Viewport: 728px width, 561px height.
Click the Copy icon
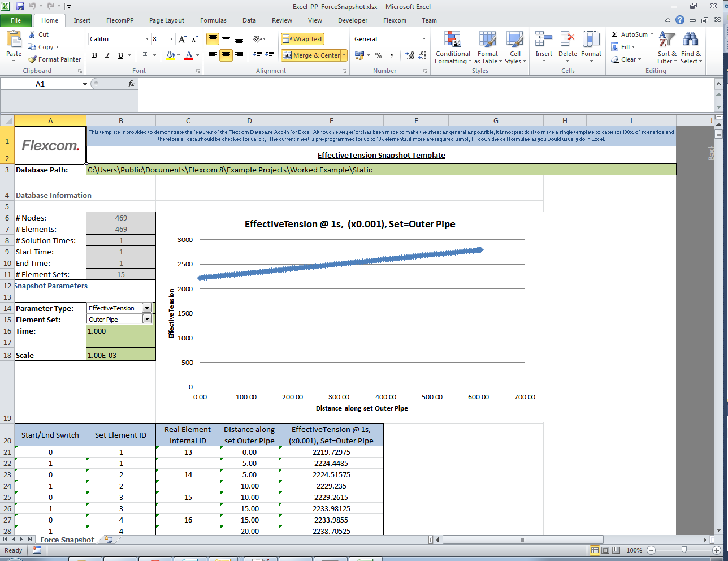coord(32,47)
